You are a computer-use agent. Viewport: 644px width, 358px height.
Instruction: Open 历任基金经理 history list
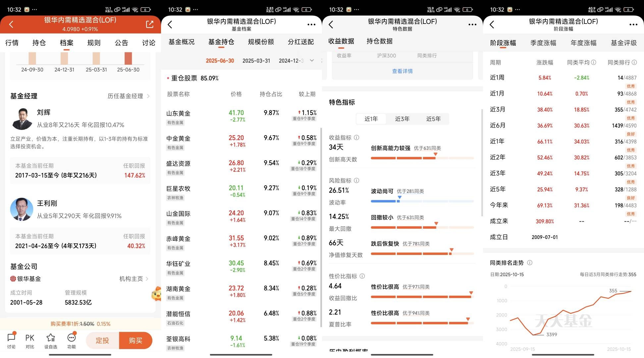pos(128,96)
